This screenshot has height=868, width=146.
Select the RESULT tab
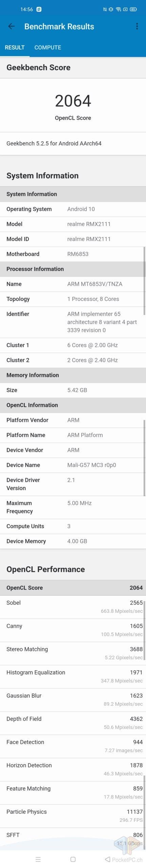15,47
